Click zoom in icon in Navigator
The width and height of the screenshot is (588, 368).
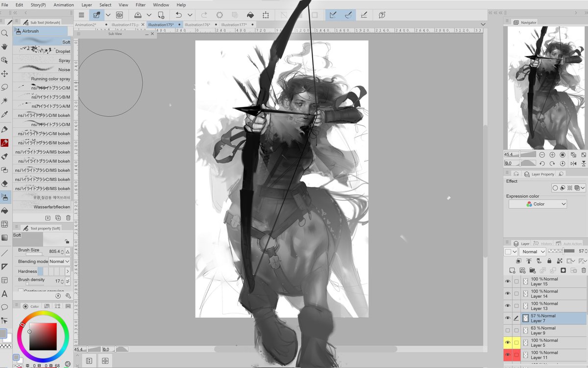[x=552, y=155]
